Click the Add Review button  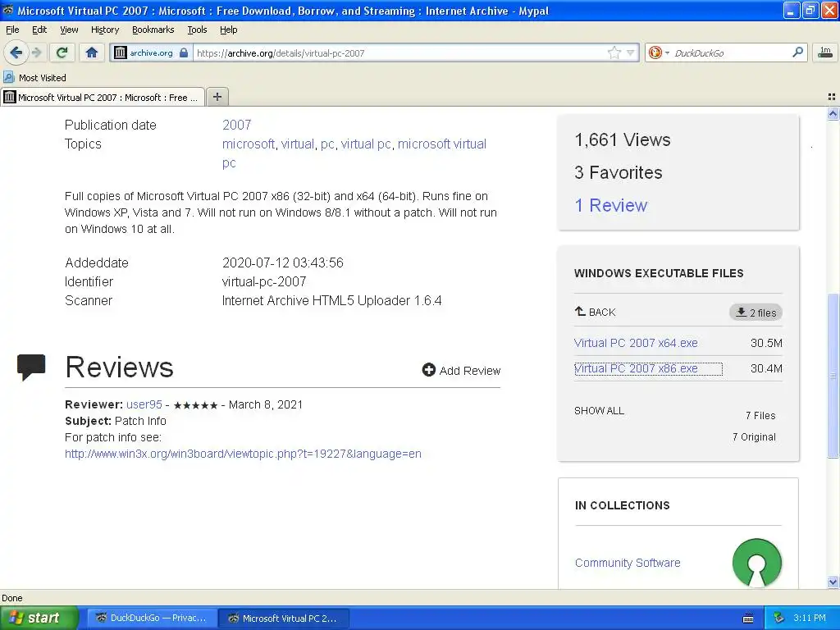point(461,371)
